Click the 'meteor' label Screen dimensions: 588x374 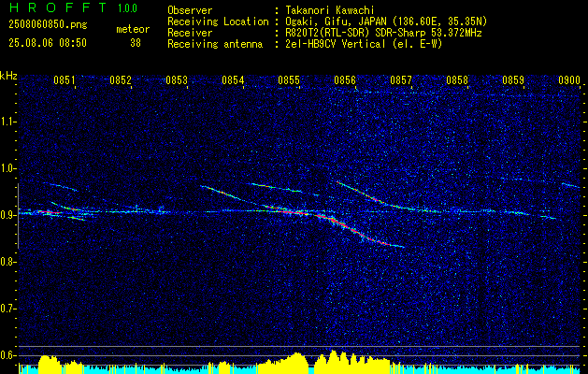pyautogui.click(x=133, y=29)
